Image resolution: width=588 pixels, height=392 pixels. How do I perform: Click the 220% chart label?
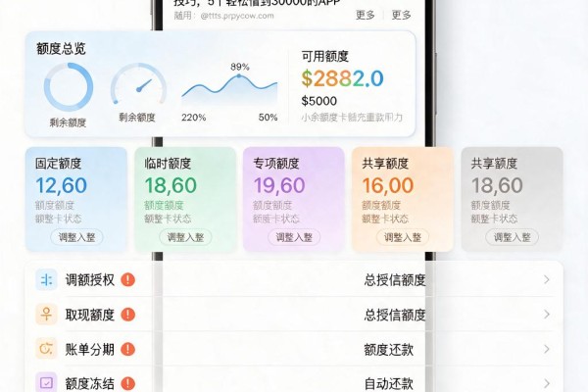coord(193,118)
